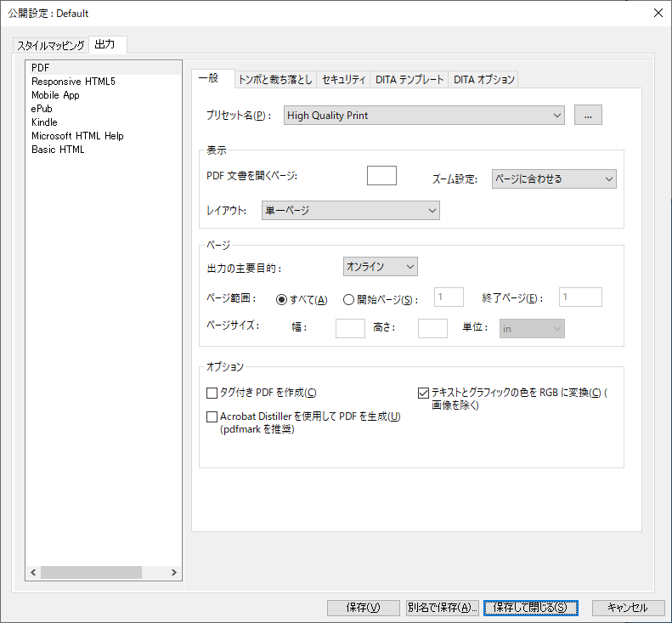Select the 開始ページ radio button
Image resolution: width=672 pixels, height=623 pixels.
click(348, 299)
